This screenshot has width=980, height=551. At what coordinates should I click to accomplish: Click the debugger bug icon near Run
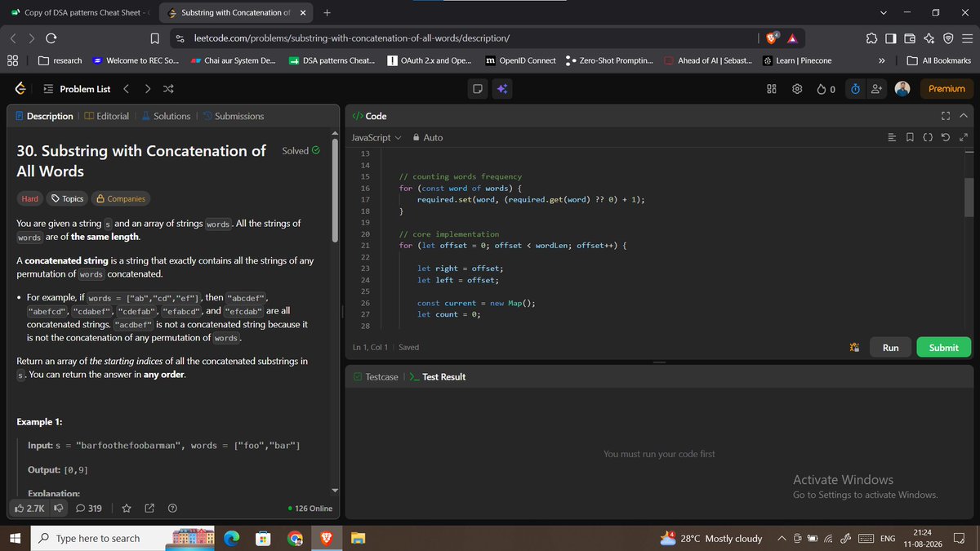(854, 347)
